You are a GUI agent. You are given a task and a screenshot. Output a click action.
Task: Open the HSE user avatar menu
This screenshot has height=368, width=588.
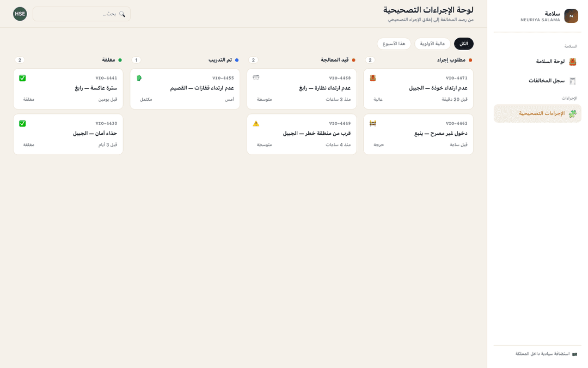pyautogui.click(x=20, y=14)
